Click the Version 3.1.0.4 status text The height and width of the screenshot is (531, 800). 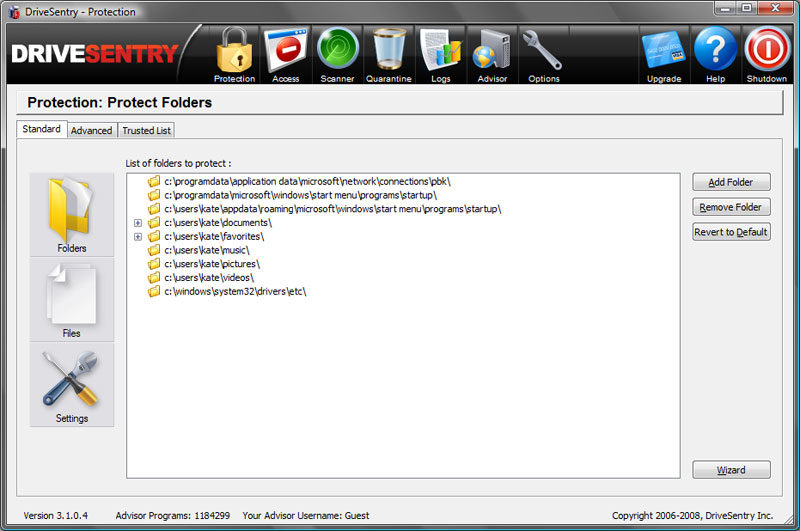coord(56,516)
